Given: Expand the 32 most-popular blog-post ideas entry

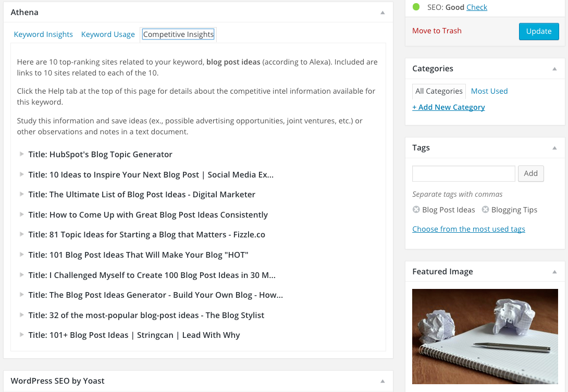Looking at the screenshot, I should [x=22, y=315].
